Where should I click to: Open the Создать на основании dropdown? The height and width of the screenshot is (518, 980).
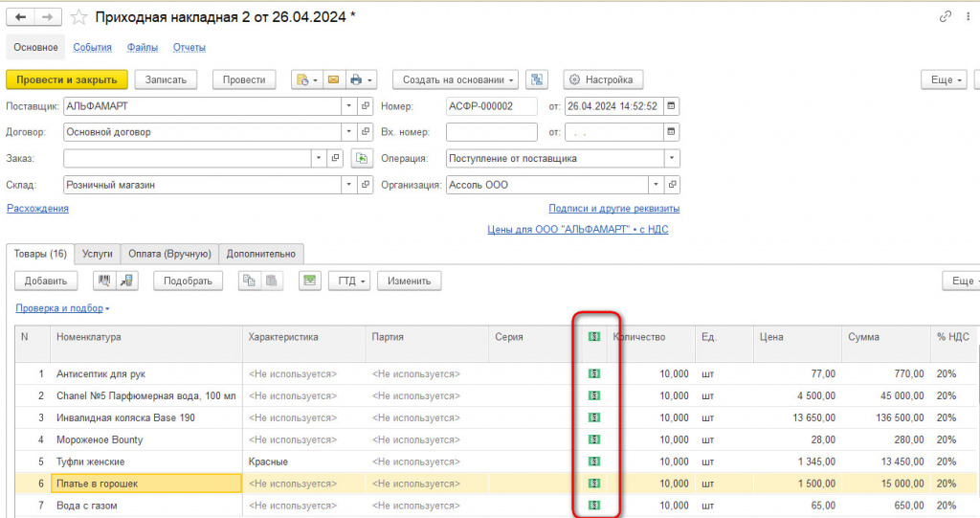tap(455, 79)
